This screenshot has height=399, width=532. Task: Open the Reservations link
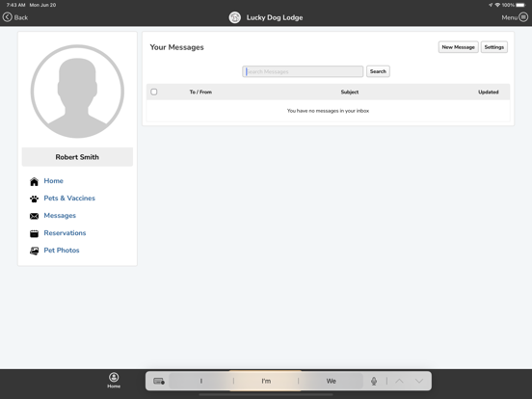point(65,233)
